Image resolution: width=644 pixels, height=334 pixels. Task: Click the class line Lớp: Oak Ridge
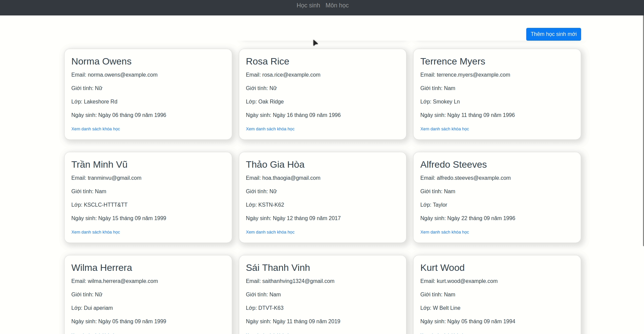pos(265,102)
